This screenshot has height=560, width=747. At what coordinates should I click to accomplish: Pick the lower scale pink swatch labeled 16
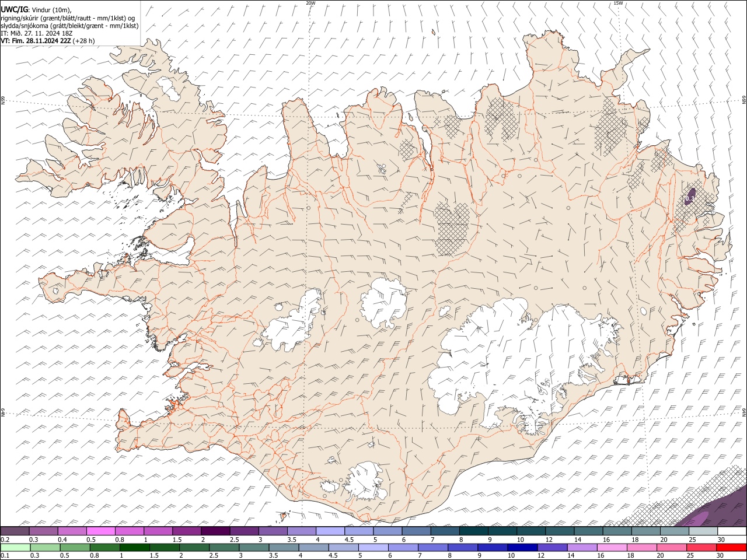[x=612, y=548]
